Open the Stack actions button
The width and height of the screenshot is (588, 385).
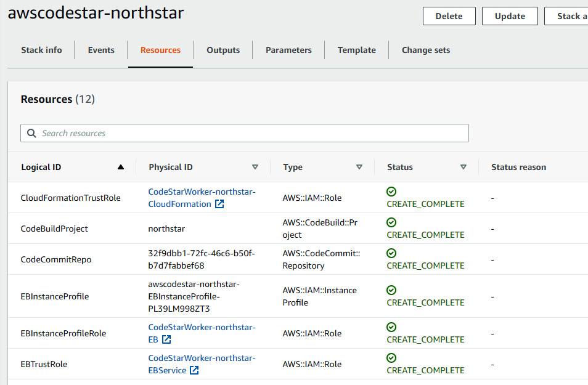[x=566, y=16]
